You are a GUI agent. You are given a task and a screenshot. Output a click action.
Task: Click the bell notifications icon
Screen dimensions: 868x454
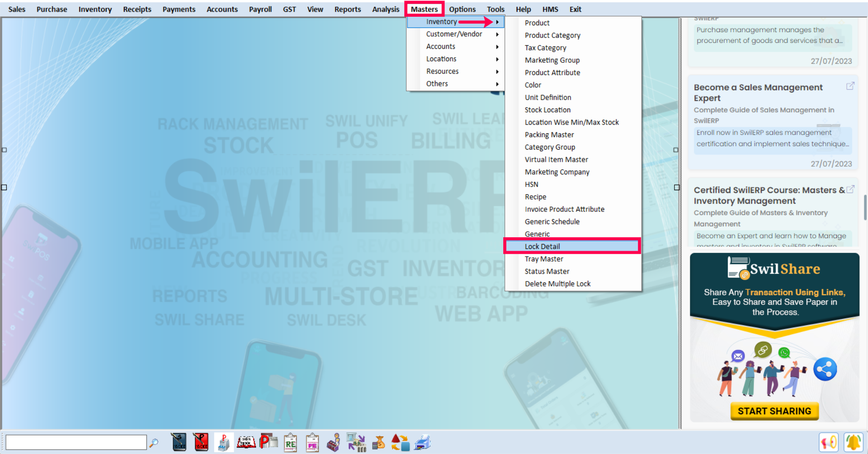click(x=853, y=442)
